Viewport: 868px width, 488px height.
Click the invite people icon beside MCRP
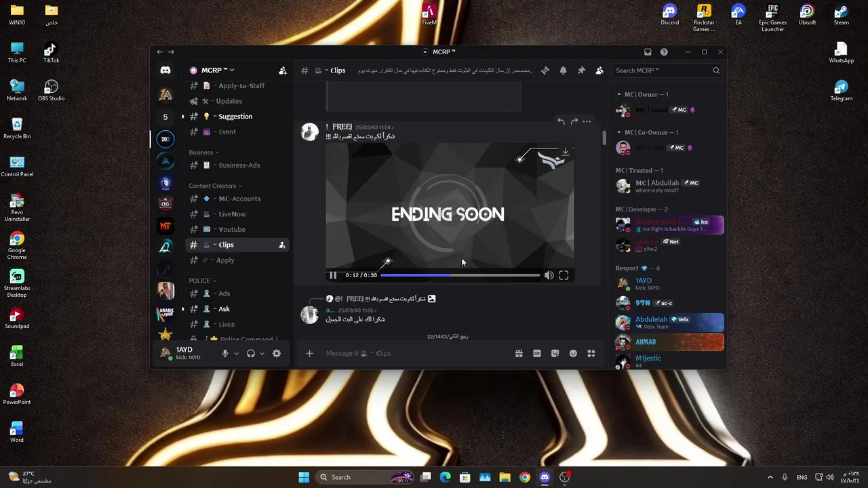pos(282,70)
